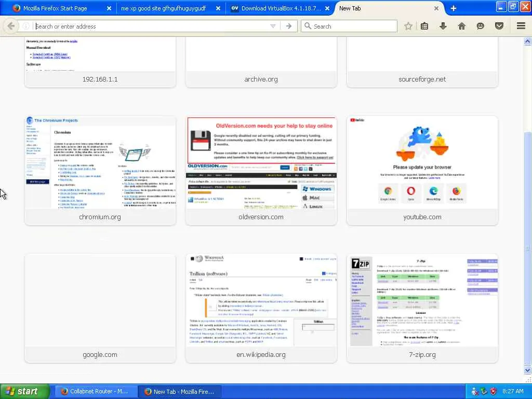
Task: Open the Downloads arrow icon
Action: click(443, 26)
